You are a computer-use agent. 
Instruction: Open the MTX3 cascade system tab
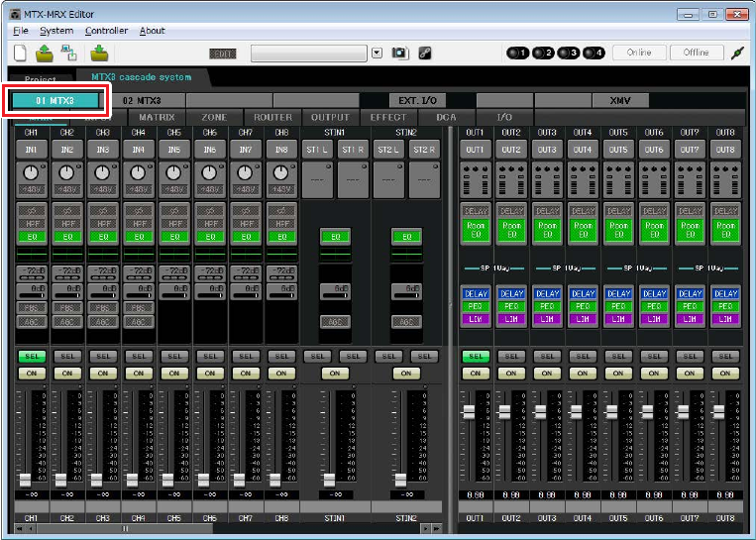142,77
